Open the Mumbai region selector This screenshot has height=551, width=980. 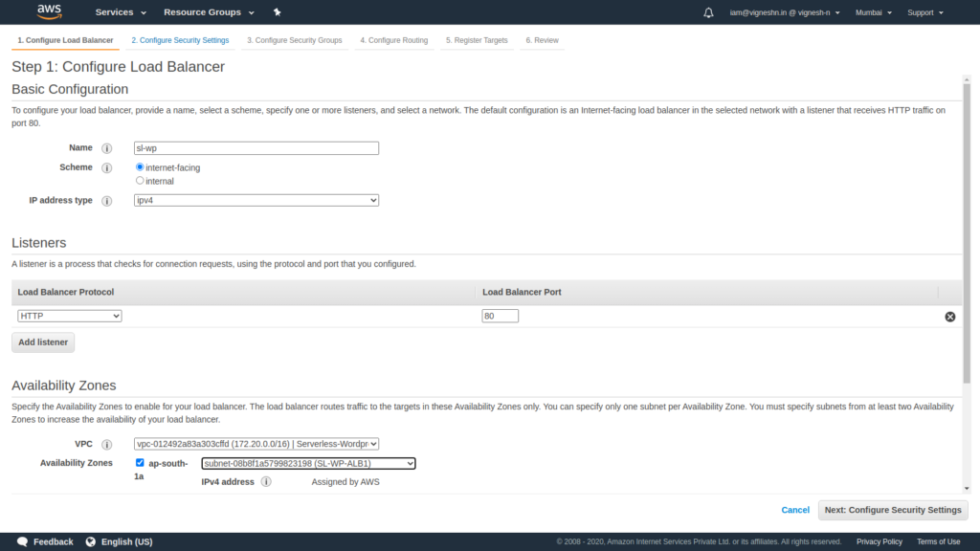click(873, 12)
